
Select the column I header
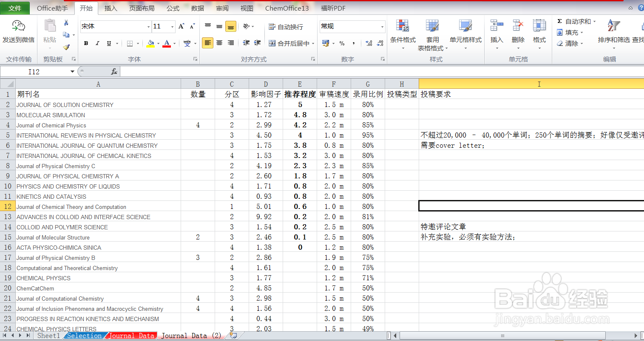click(x=531, y=84)
